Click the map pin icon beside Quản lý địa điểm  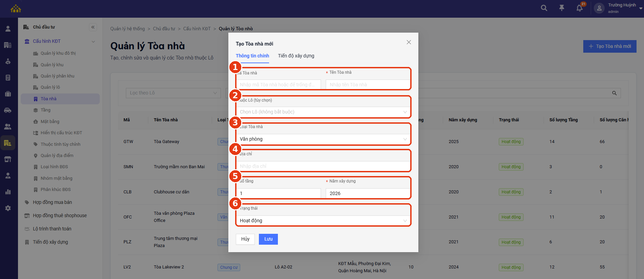point(36,156)
